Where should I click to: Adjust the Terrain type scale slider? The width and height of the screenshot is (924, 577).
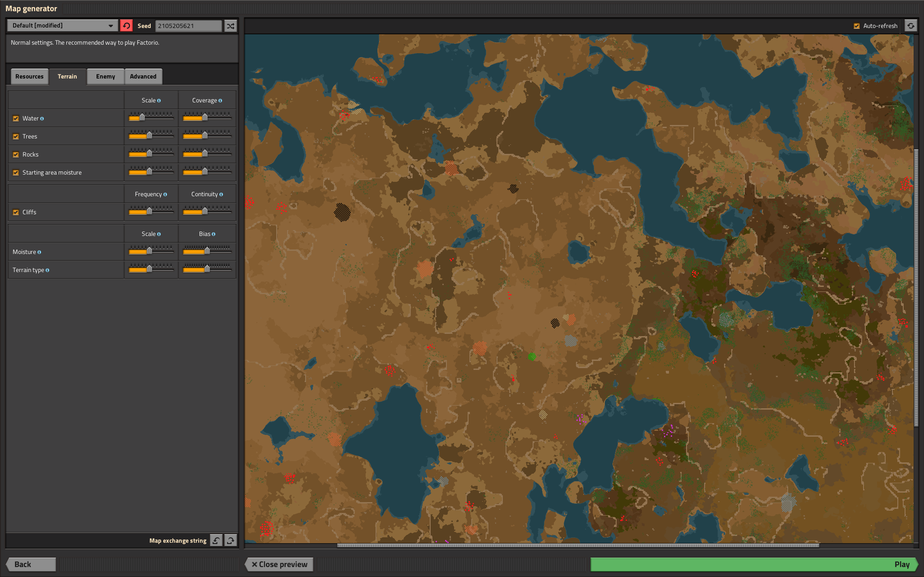pos(151,269)
